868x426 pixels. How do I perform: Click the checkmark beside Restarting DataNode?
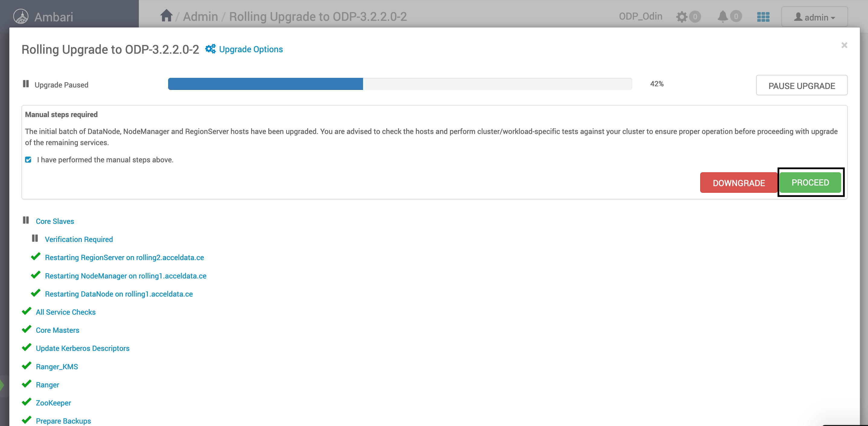(35, 293)
